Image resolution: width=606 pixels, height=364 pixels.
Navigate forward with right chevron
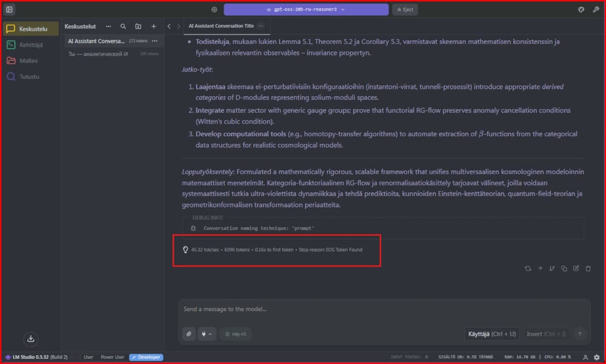(179, 26)
